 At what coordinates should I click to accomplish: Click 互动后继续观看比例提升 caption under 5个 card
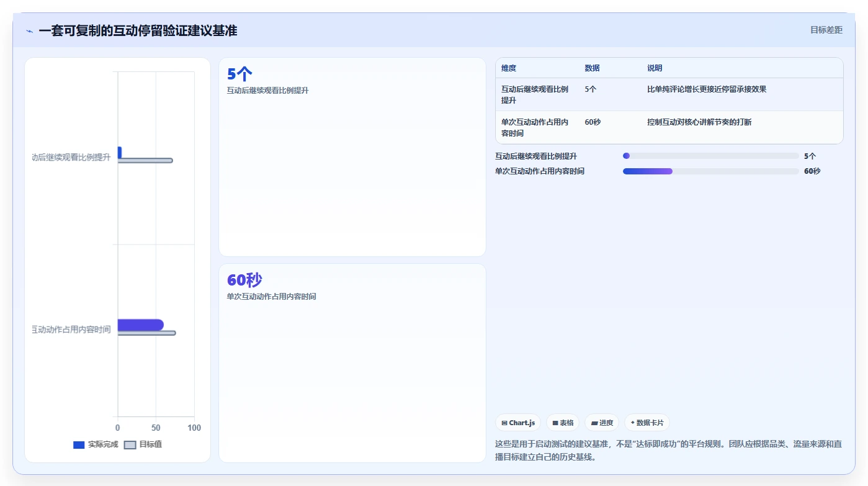coord(267,91)
